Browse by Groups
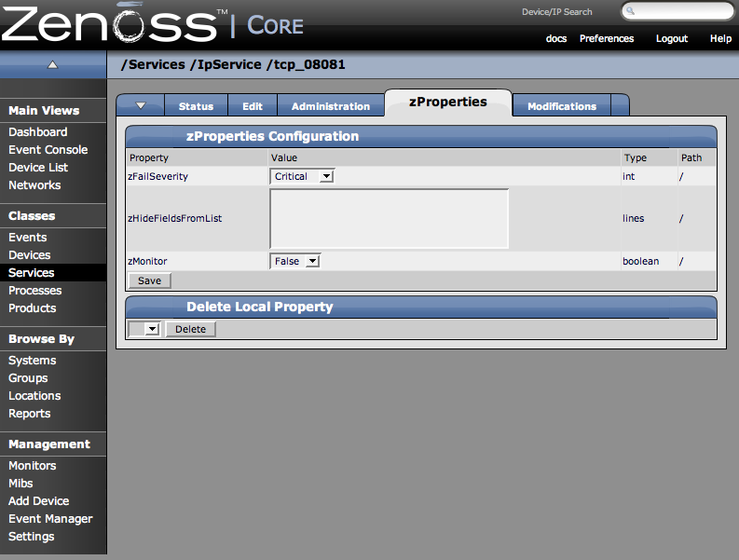 click(x=28, y=378)
